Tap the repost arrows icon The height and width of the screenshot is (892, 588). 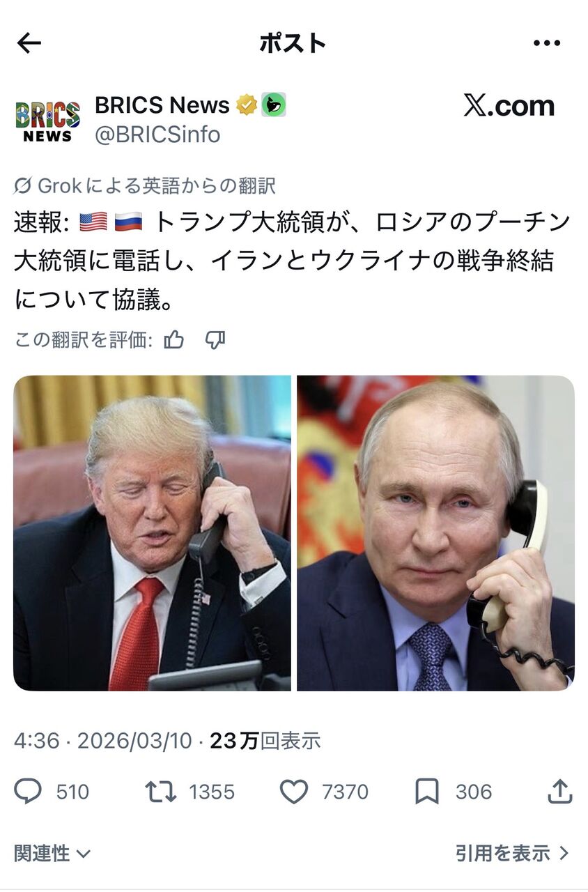(160, 792)
